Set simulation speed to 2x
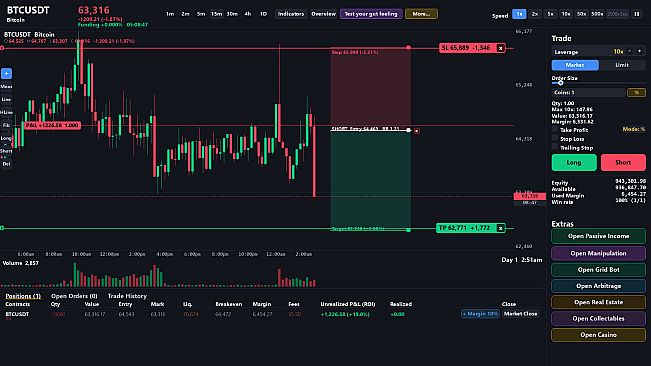Screen dimensions: 651x366 coord(535,14)
